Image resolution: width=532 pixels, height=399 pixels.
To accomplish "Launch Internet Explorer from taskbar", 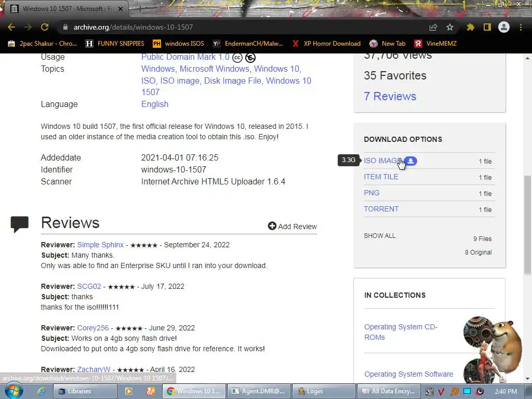I will click(41, 391).
